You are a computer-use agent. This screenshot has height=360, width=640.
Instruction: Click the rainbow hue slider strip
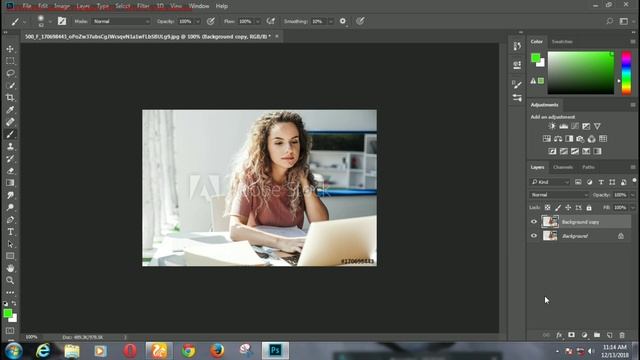[x=626, y=73]
